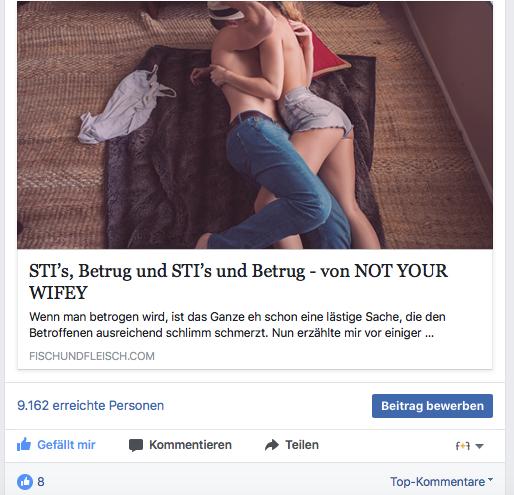The height and width of the screenshot is (495, 514).
Task: Click the thumbs-up icon beside Gefällt mir
Action: tap(24, 445)
